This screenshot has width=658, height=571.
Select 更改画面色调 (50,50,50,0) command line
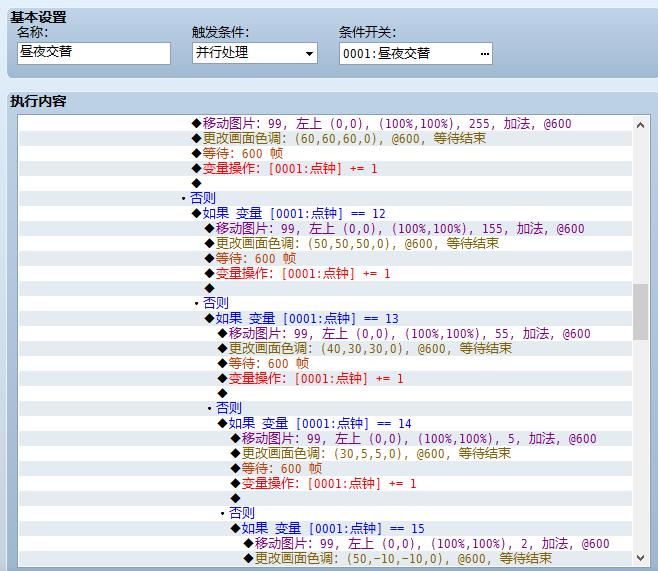[326, 243]
